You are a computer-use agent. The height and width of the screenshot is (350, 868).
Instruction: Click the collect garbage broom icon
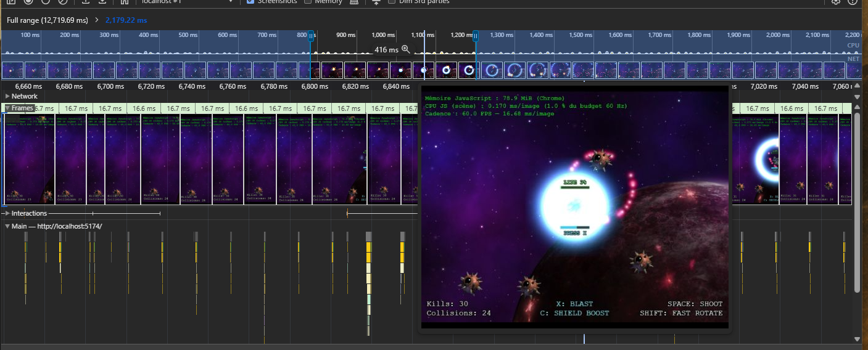pyautogui.click(x=353, y=2)
